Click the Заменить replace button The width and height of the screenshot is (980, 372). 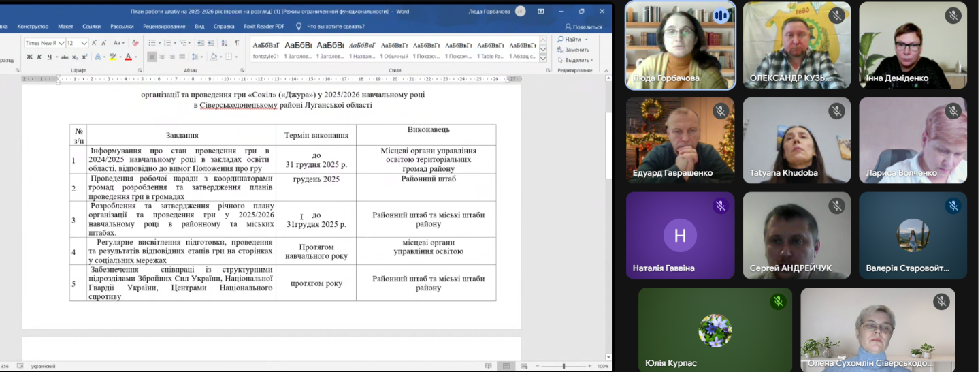[574, 50]
